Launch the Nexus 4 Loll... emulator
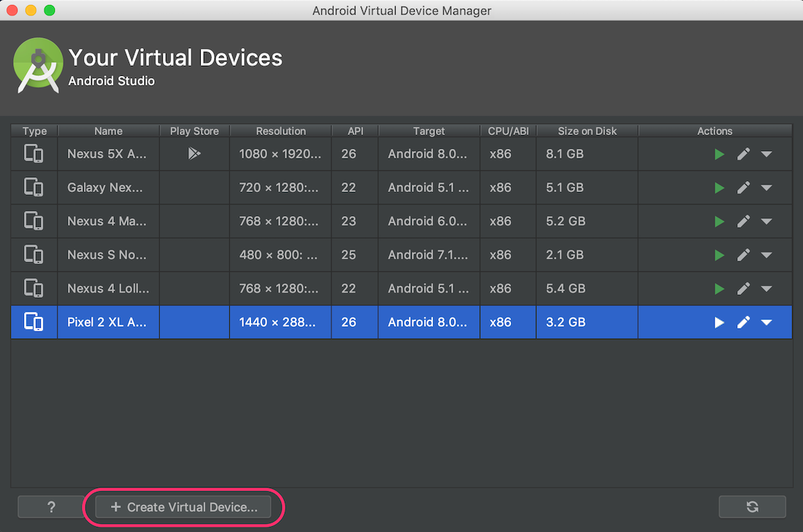Viewport: 803px width, 532px height. [x=719, y=289]
